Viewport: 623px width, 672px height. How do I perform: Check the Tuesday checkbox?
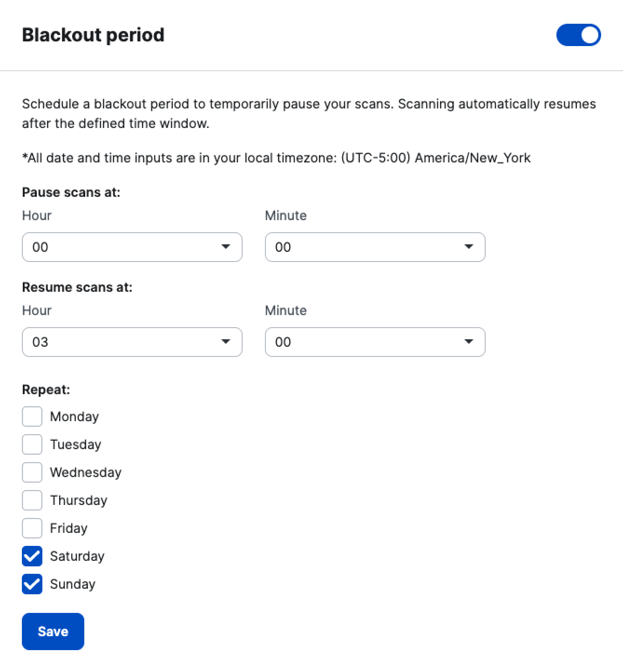click(x=32, y=444)
